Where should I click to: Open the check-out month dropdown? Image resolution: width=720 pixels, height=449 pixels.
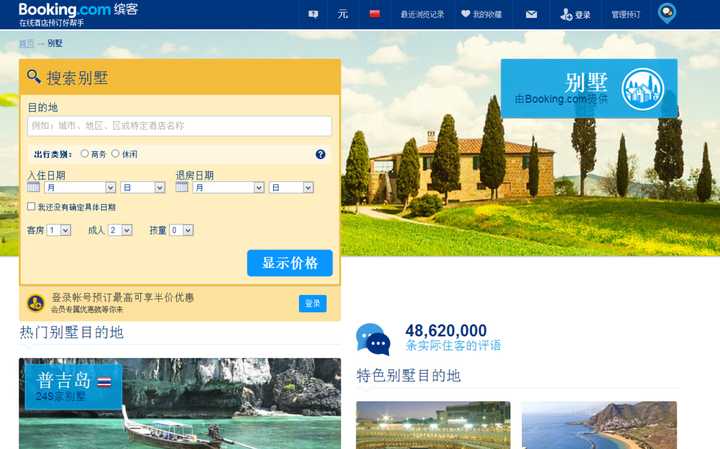pos(228,187)
